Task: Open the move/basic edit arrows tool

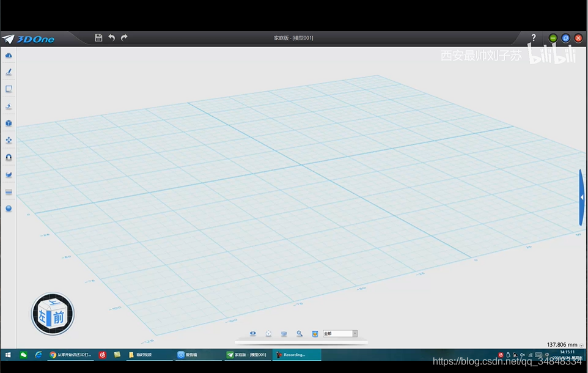Action: point(9,140)
